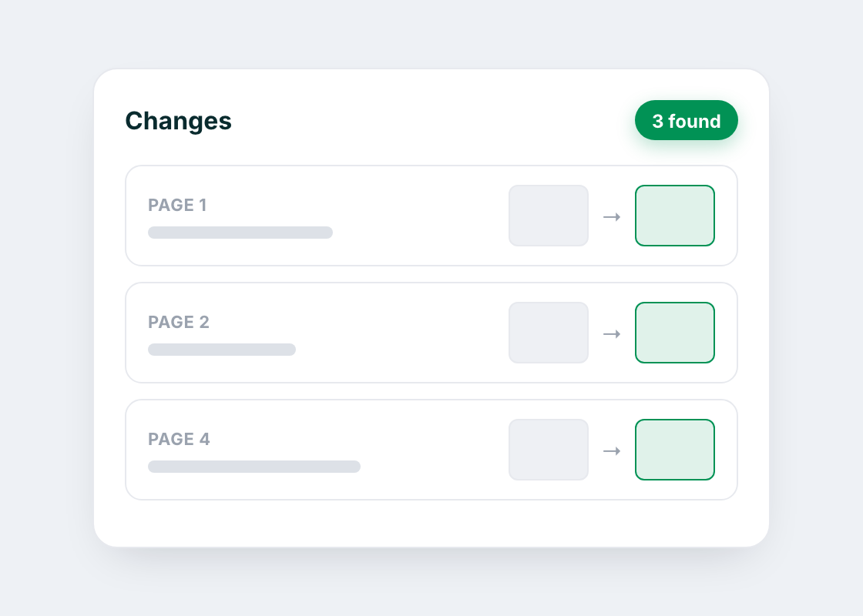Select the PAGE 1 label
This screenshot has width=863, height=616.
(x=177, y=205)
